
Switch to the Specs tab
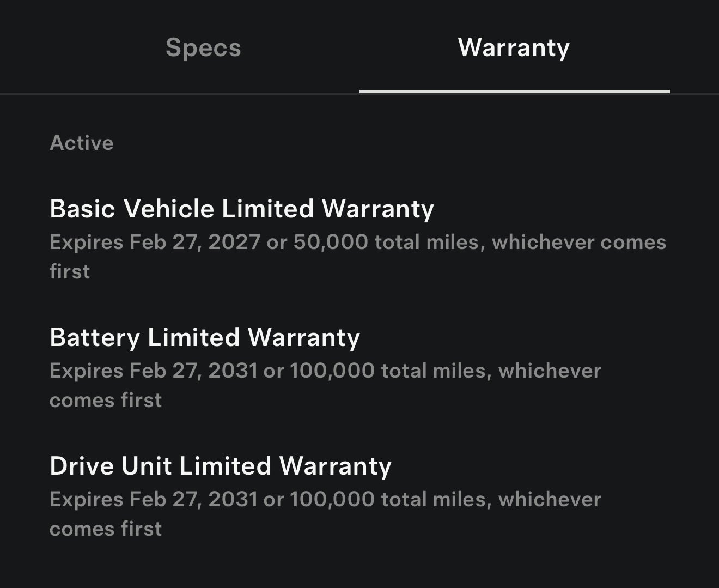[x=203, y=47]
